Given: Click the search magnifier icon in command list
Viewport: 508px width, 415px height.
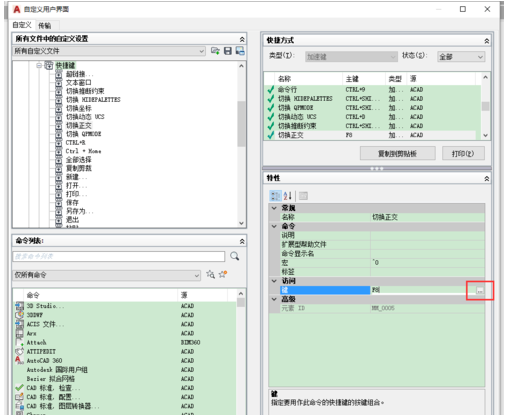Looking at the screenshot, I should coord(235,256).
